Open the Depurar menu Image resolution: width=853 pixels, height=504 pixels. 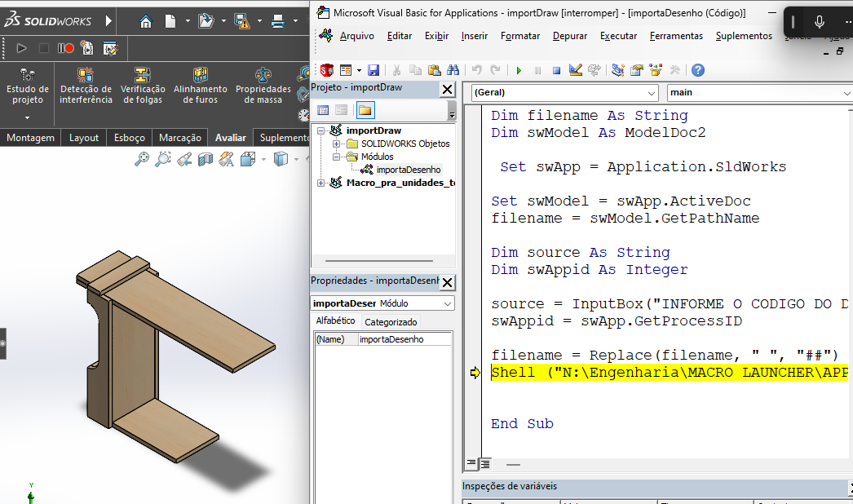[569, 36]
